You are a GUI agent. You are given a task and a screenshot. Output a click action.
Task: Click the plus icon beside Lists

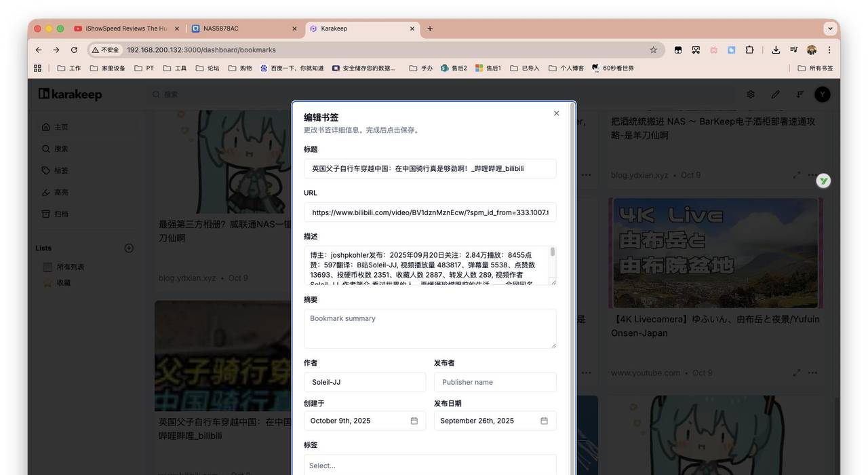coord(129,248)
